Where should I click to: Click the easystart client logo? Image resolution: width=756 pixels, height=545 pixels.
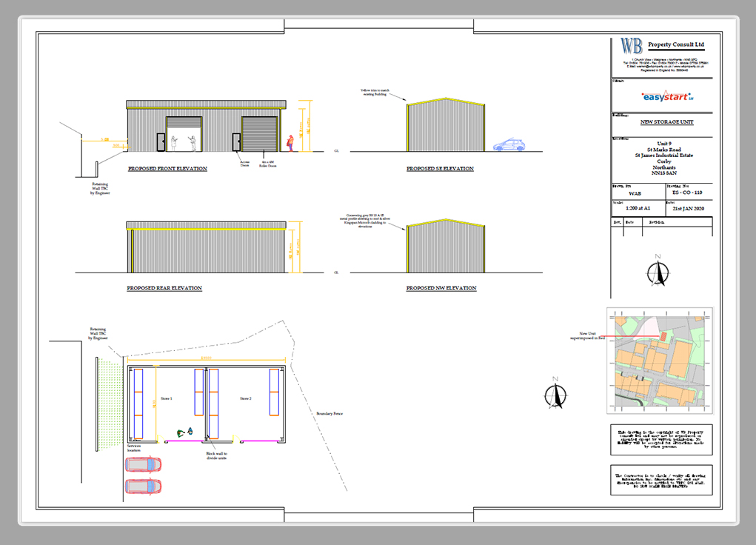(667, 96)
